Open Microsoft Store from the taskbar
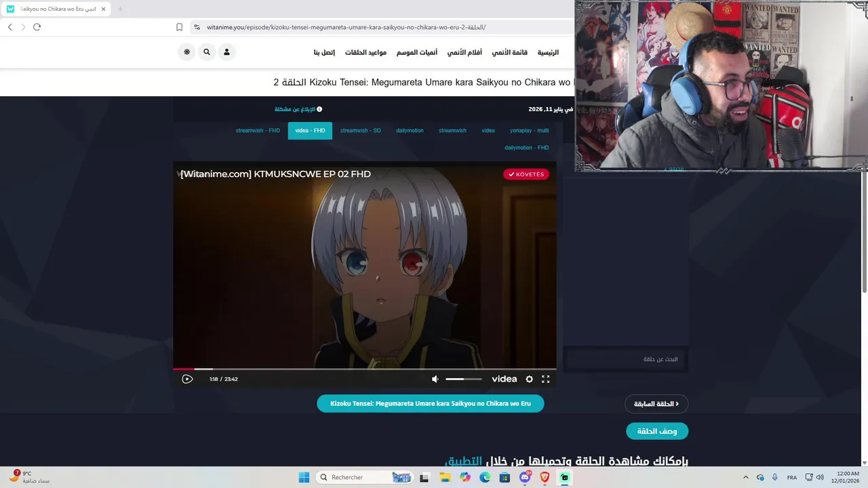Screen dimensions: 868x488 (505, 477)
